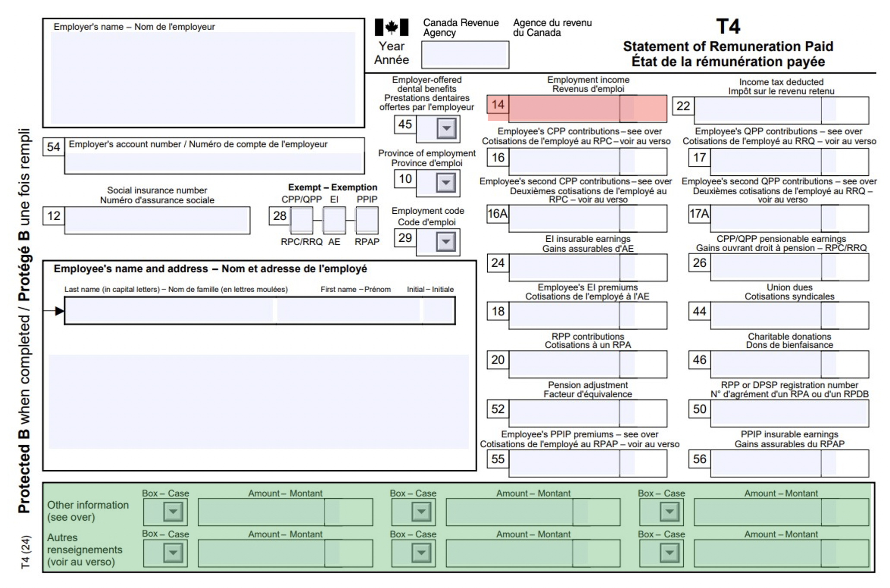
Task: Click the box 16 CPP contributions field
Action: pos(587,161)
